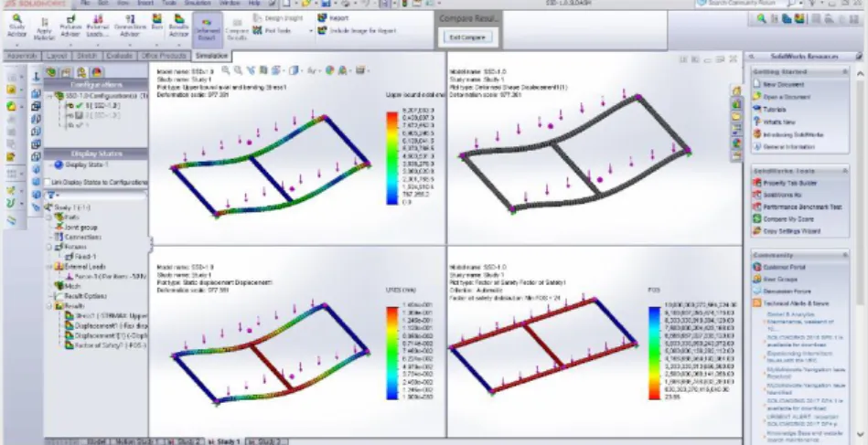868x445 pixels.
Task: Select the Joint group tree item
Action: [x=77, y=228]
